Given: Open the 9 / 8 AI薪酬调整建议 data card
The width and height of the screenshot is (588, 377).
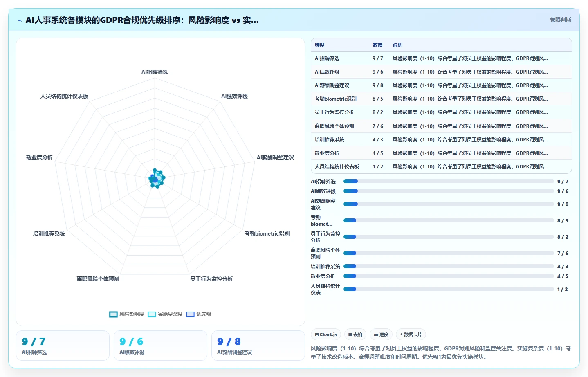Looking at the screenshot, I should pyautogui.click(x=258, y=346).
